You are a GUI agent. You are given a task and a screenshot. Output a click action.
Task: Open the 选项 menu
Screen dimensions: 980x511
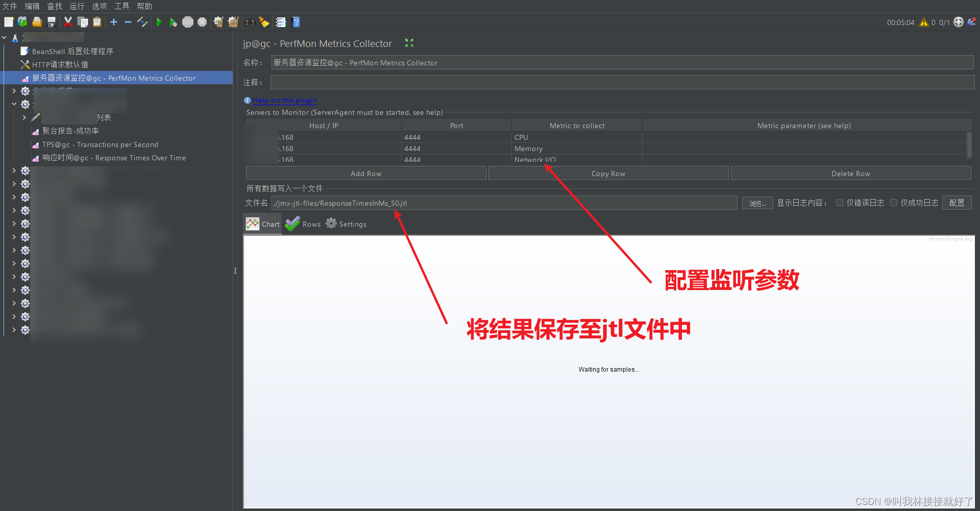100,6
